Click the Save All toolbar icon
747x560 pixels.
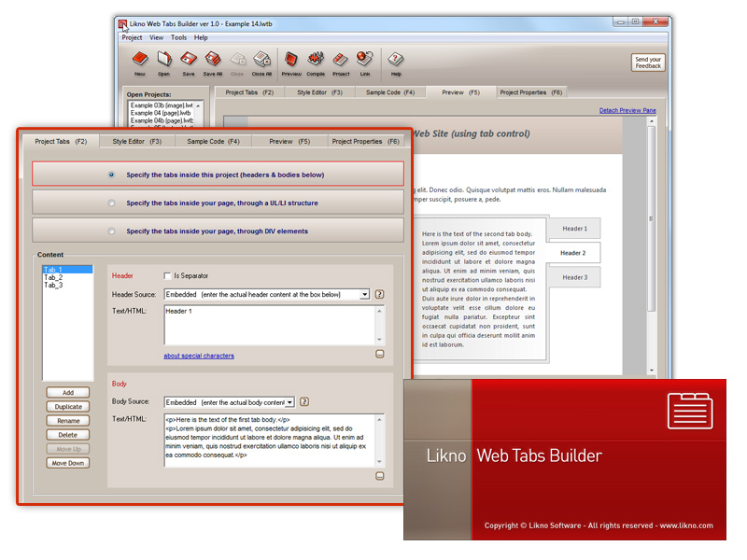212,59
